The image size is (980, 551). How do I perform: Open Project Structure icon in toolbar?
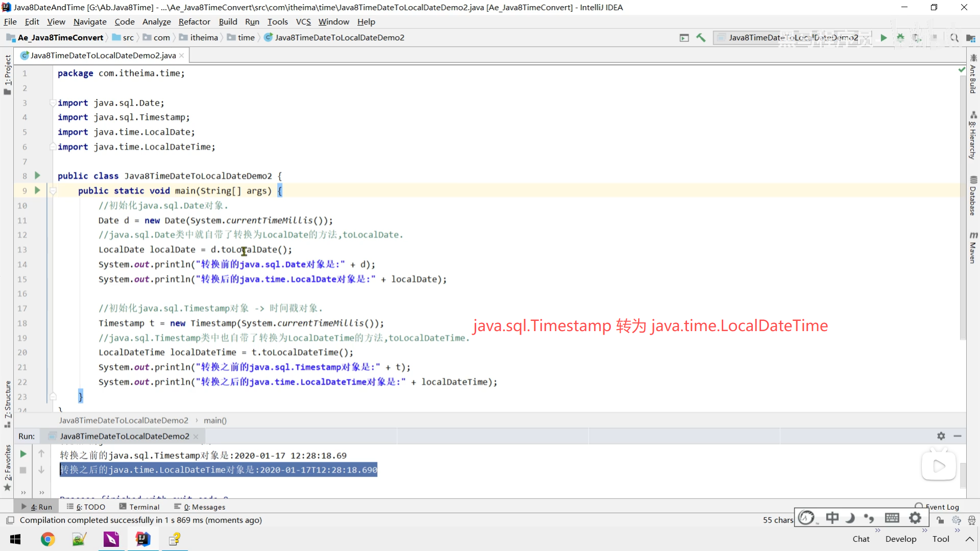970,38
